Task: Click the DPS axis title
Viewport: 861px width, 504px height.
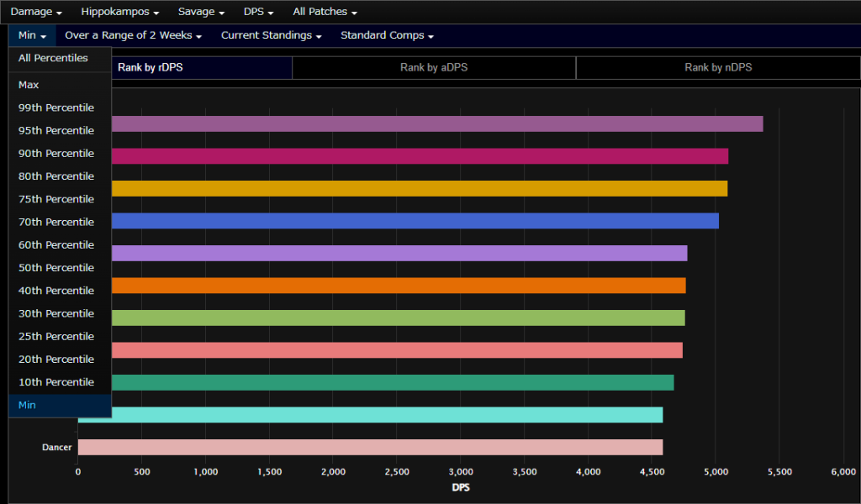Action: pyautogui.click(x=460, y=487)
